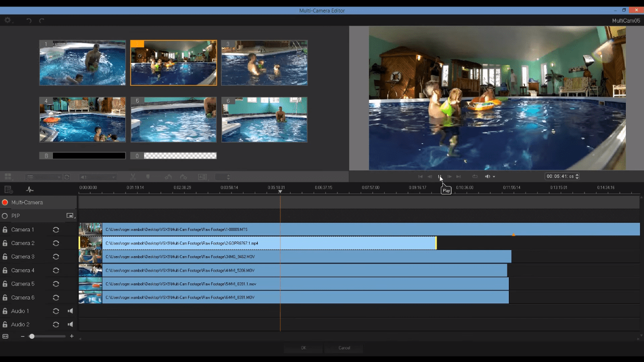Split the clip using the scissors tool
This screenshot has width=644, height=362.
(x=133, y=176)
